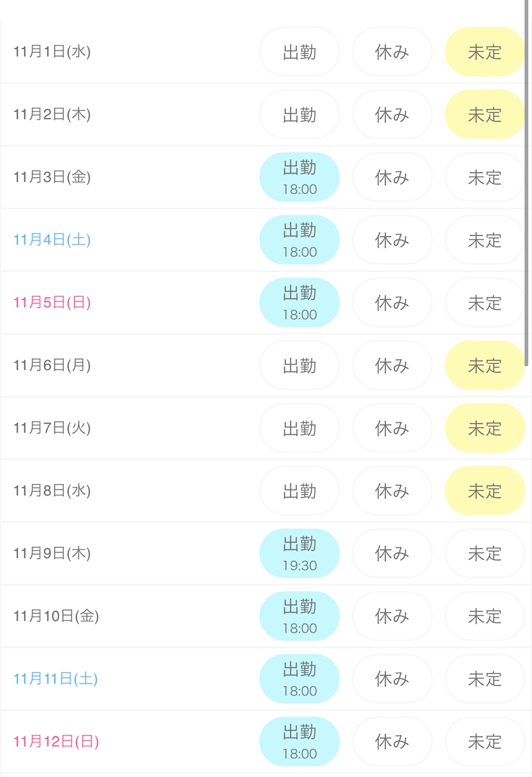Viewport: 532px width, 777px height.
Task: Tap highlighted 未定 on 11月2日(木)
Action: [484, 115]
